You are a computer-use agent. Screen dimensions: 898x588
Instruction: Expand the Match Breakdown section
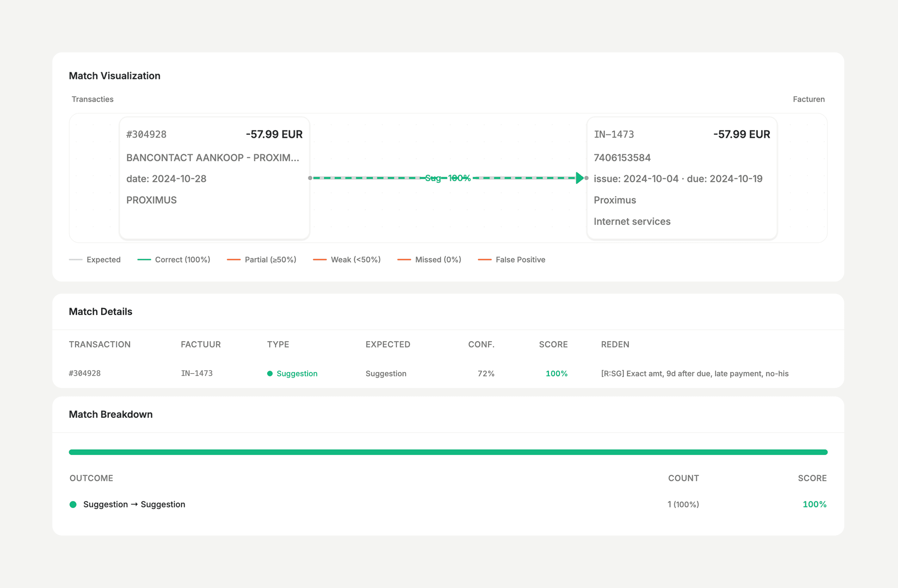pos(111,414)
